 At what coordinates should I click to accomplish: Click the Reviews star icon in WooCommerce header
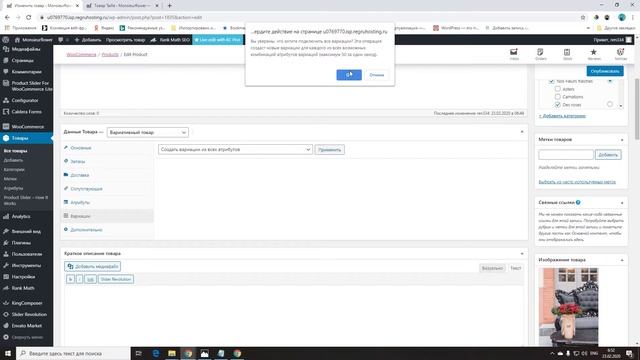click(593, 54)
